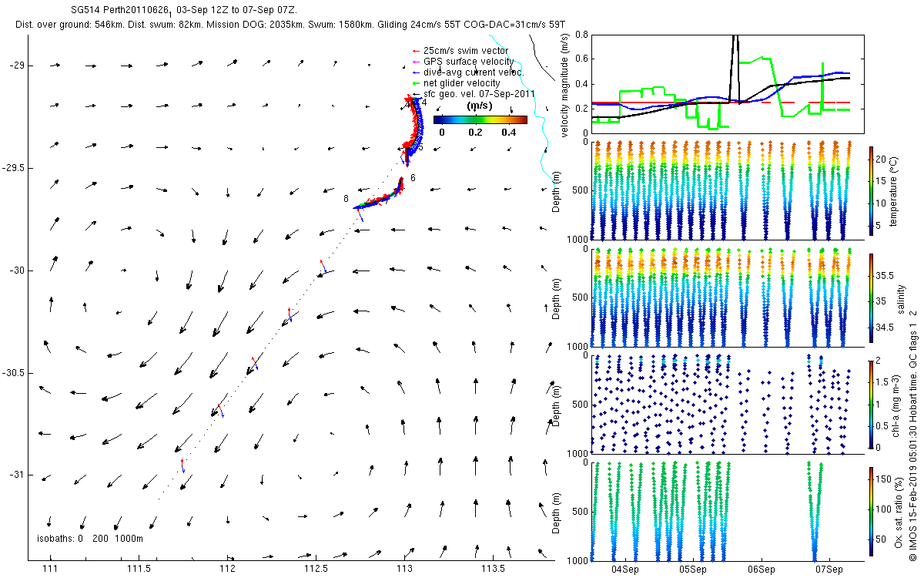Click the Ox. sat. ratio color bar
The width and height of the screenshot is (924, 578).
coord(871,512)
